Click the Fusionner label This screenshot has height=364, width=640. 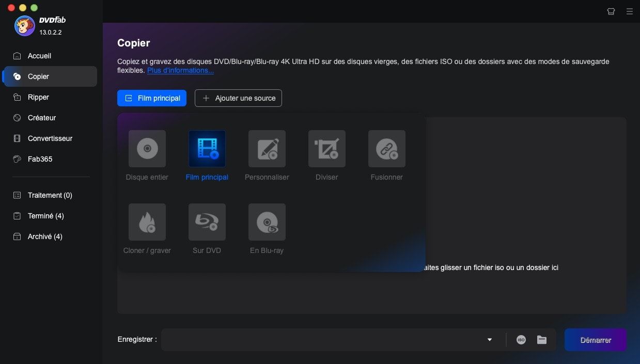(387, 177)
